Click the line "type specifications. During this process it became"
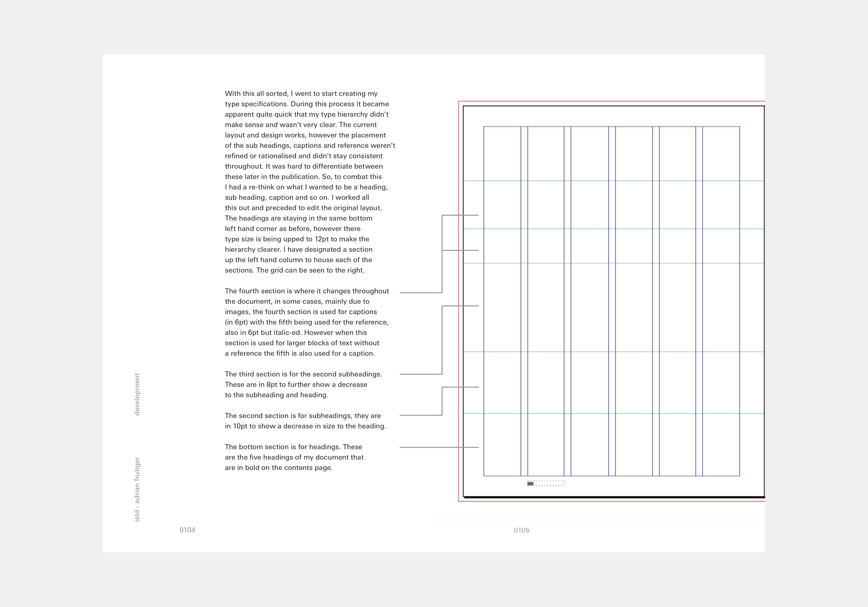This screenshot has width=868, height=607. coord(307,104)
